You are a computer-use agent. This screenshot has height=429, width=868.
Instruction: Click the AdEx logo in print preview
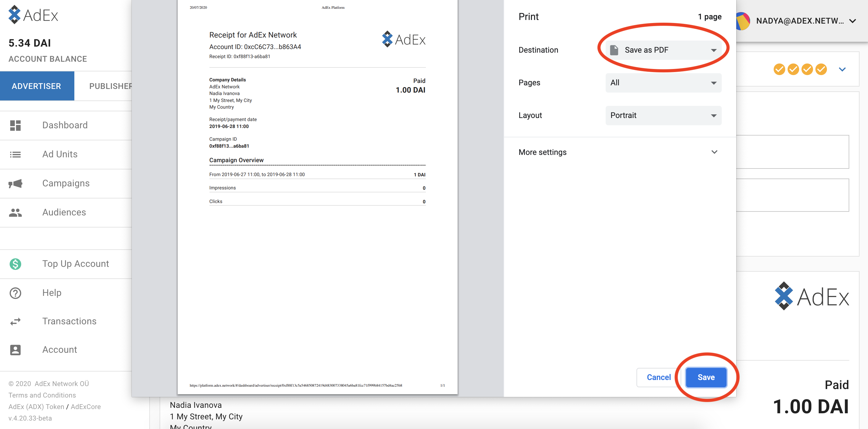(404, 39)
